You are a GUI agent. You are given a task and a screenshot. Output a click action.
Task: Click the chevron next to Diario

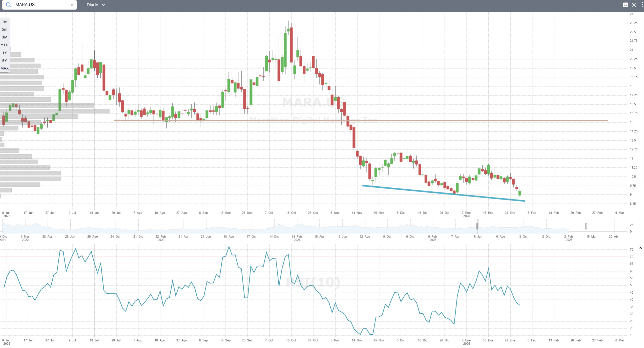[x=103, y=5]
